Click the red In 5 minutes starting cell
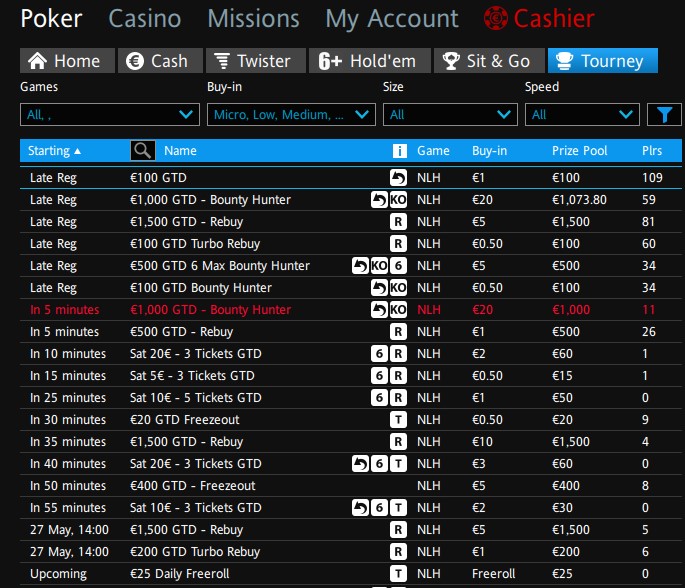The width and height of the screenshot is (685, 588). tap(64, 309)
